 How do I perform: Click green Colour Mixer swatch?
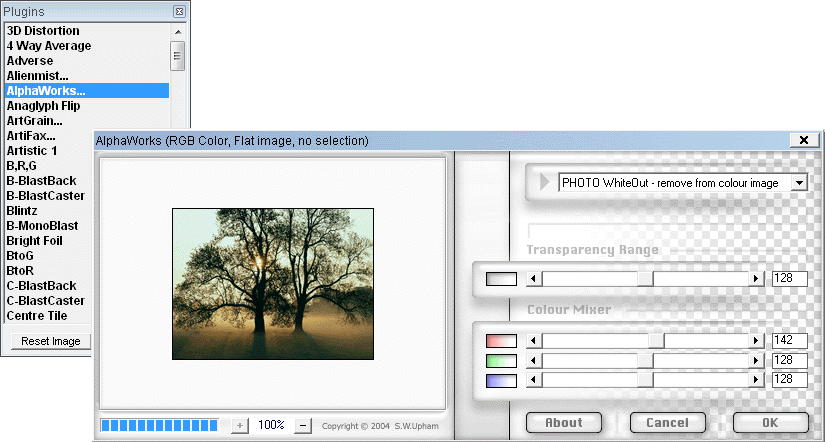point(501,361)
